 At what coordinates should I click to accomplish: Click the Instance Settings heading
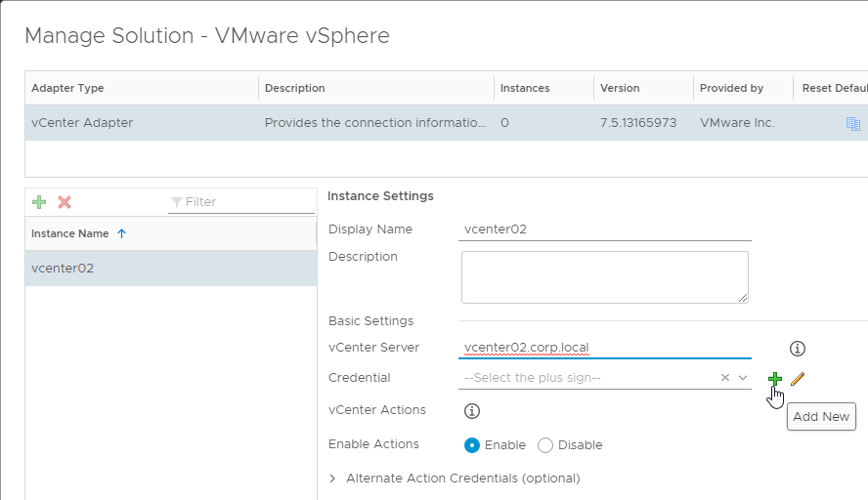(x=380, y=195)
